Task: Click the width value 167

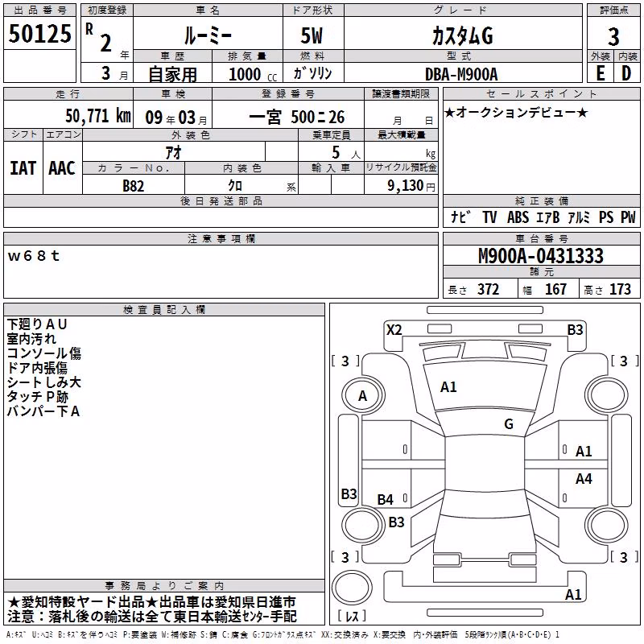Action: pyautogui.click(x=555, y=290)
